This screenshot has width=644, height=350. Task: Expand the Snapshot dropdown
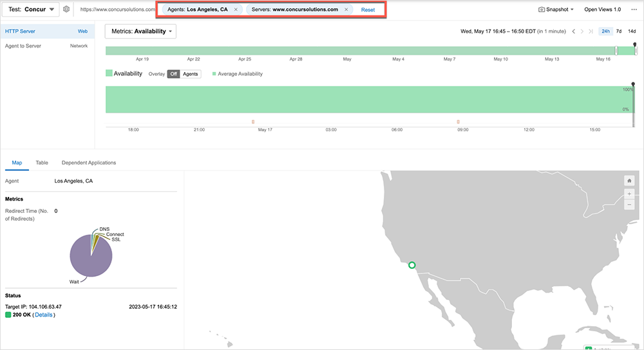556,10
